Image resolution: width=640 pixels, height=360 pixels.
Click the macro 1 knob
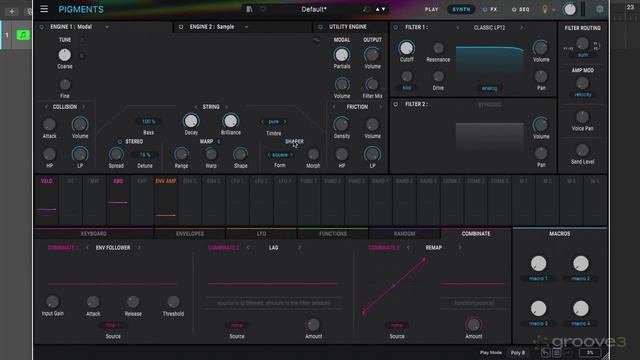coord(538,264)
